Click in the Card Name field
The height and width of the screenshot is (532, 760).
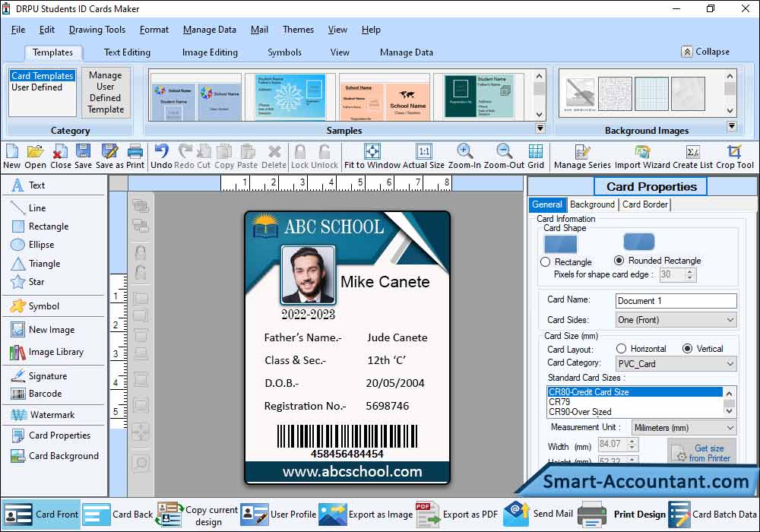[x=676, y=301]
